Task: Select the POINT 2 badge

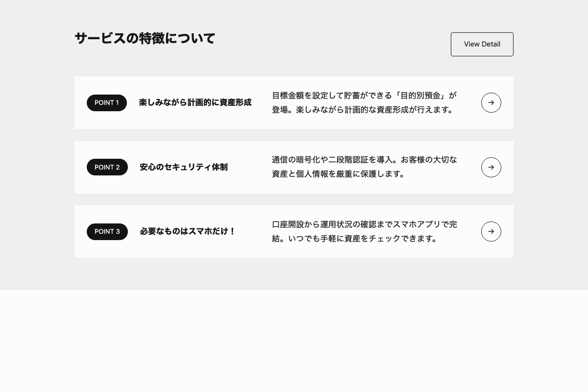Action: pos(107,168)
